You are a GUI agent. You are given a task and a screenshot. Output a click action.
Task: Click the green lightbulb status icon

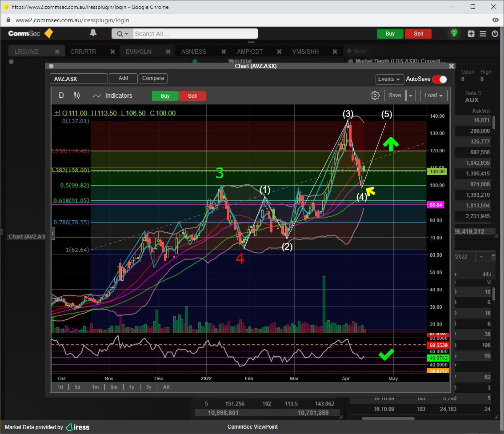pos(454,33)
